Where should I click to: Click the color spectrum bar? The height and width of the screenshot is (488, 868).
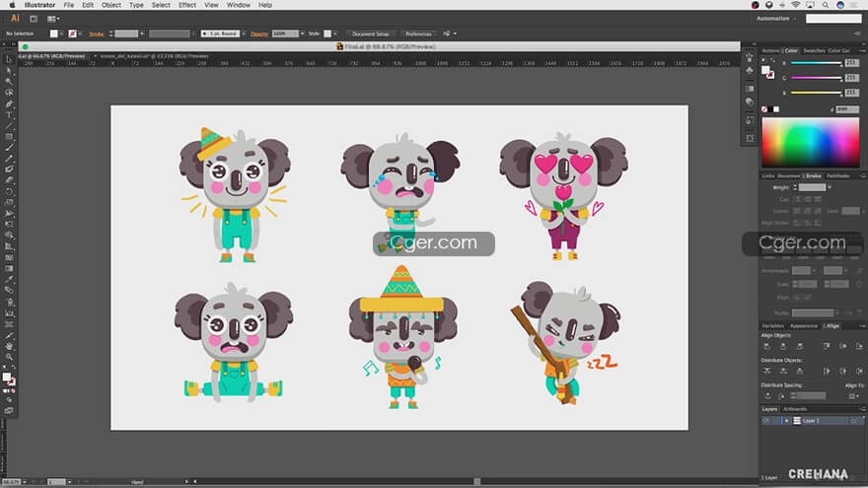click(x=811, y=143)
